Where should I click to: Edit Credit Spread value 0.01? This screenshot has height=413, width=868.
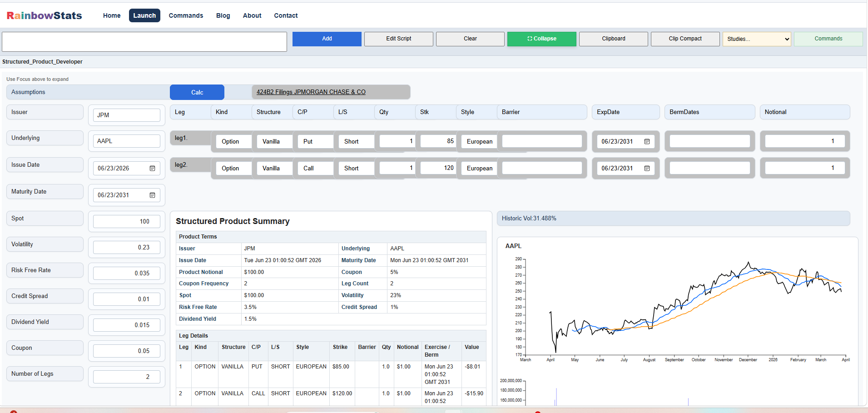[x=127, y=299]
